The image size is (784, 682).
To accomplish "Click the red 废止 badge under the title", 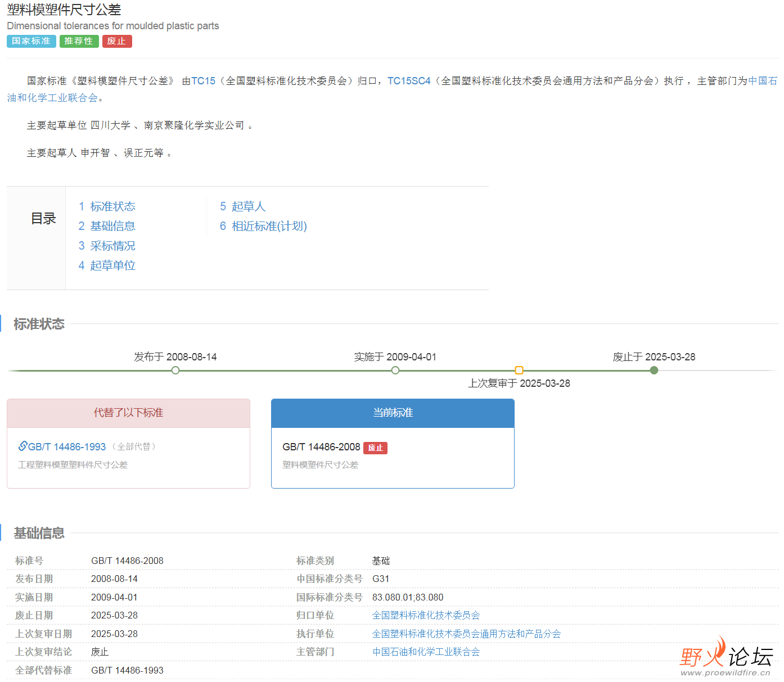I will click(x=117, y=41).
